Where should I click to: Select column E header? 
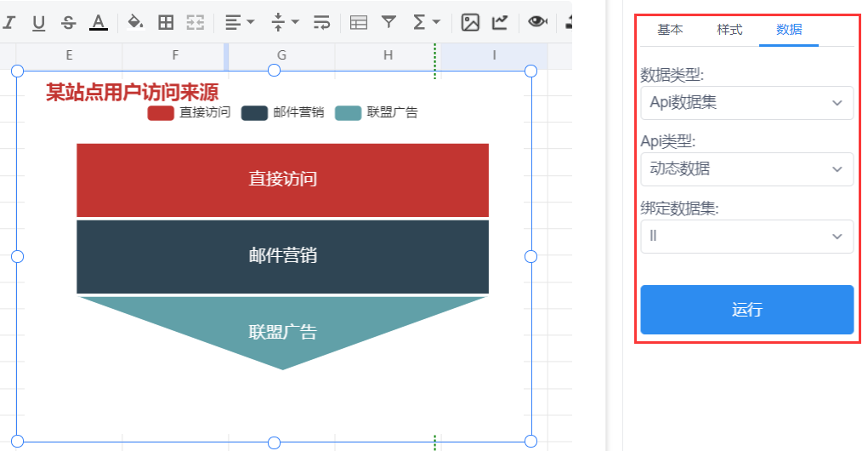point(69,55)
